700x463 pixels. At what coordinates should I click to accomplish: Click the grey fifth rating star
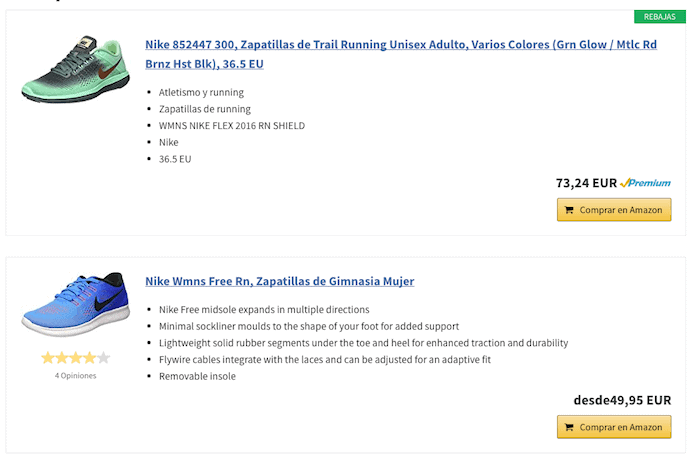click(104, 358)
